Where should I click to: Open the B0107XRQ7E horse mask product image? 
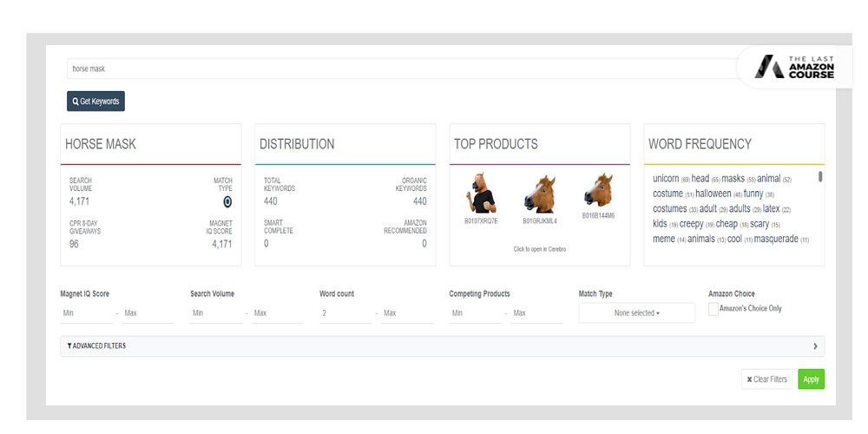pyautogui.click(x=482, y=193)
